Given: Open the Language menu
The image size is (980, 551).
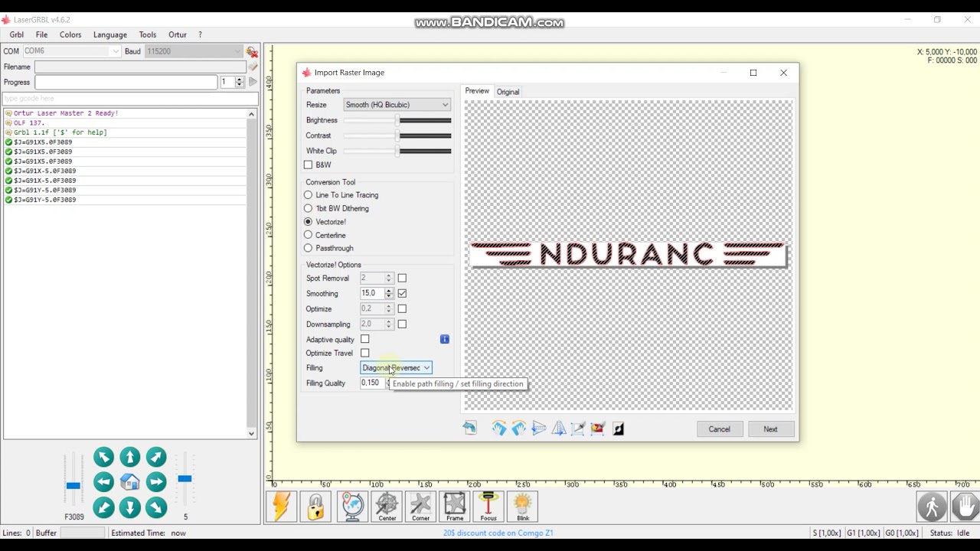Looking at the screenshot, I should [110, 34].
